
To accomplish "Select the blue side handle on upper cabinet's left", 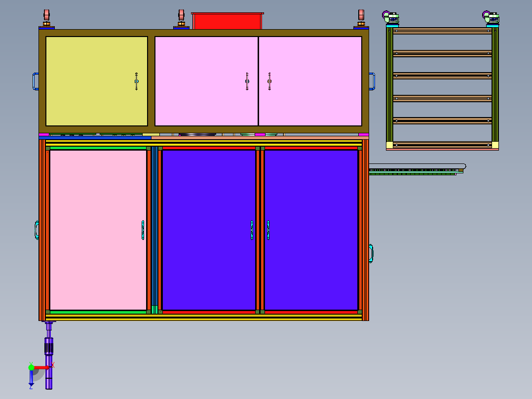I will (x=36, y=81).
